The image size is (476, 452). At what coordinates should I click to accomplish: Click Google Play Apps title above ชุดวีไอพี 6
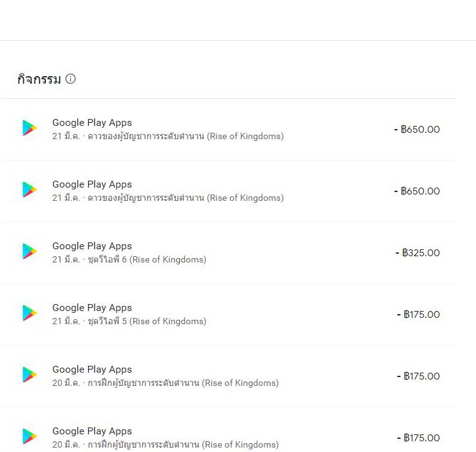tap(92, 246)
